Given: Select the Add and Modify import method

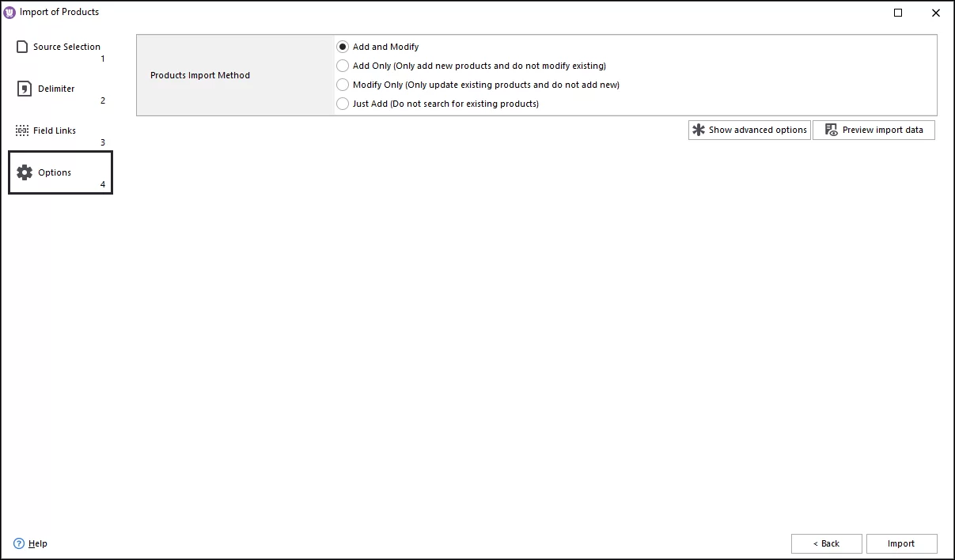Looking at the screenshot, I should coord(343,47).
